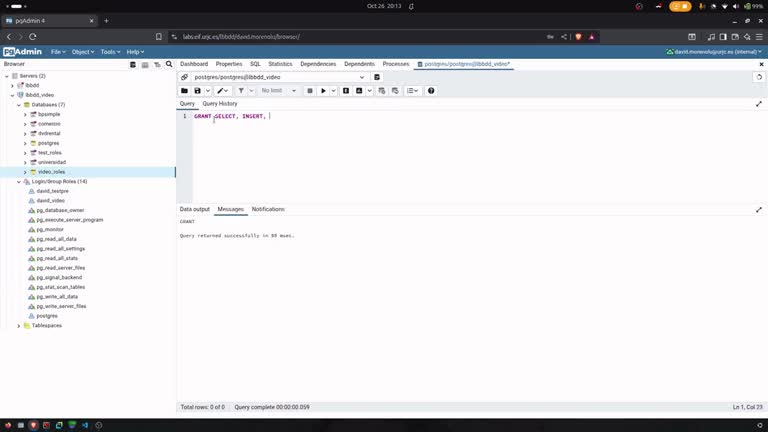Image resolution: width=768 pixels, height=432 pixels.
Task: Select the video_roles database
Action: coord(51,172)
